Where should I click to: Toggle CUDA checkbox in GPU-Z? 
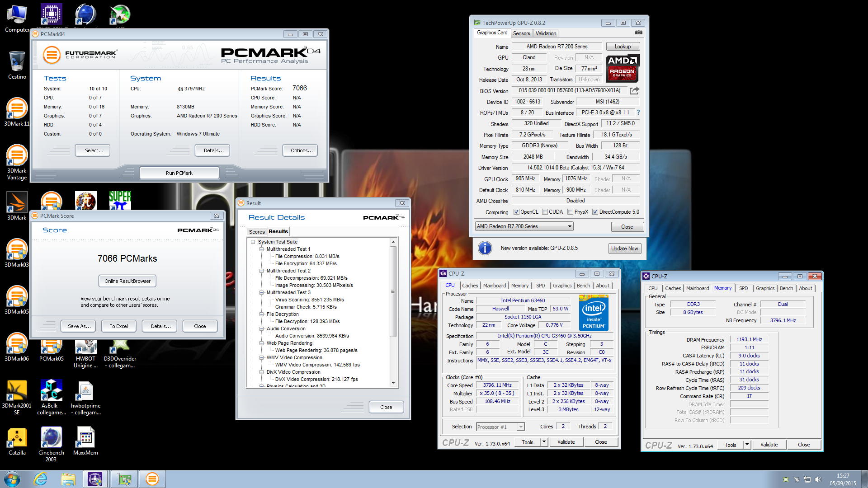coord(545,212)
